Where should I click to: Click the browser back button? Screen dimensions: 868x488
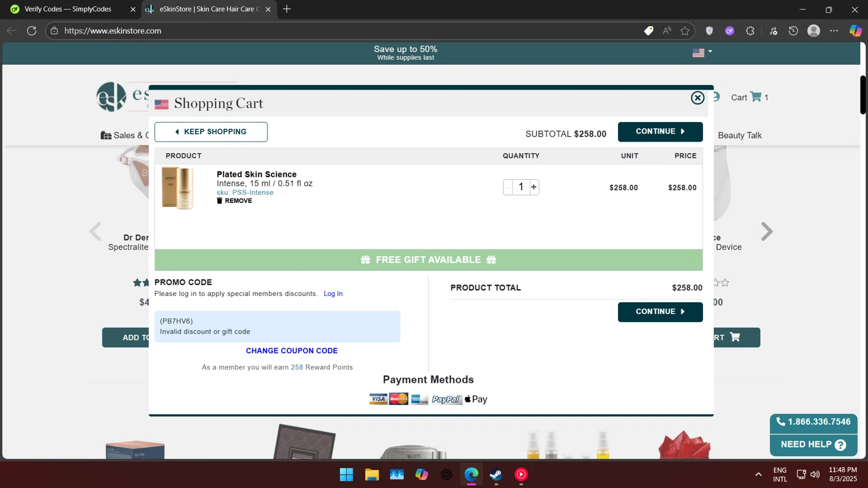(x=11, y=31)
